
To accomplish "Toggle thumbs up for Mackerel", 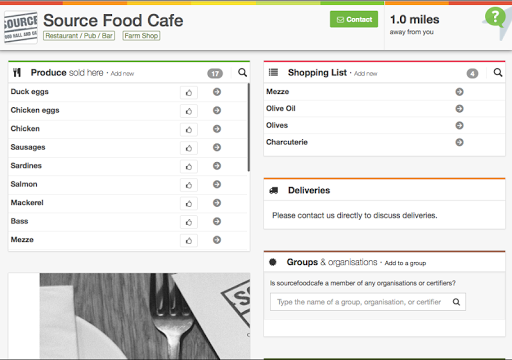I will [189, 203].
